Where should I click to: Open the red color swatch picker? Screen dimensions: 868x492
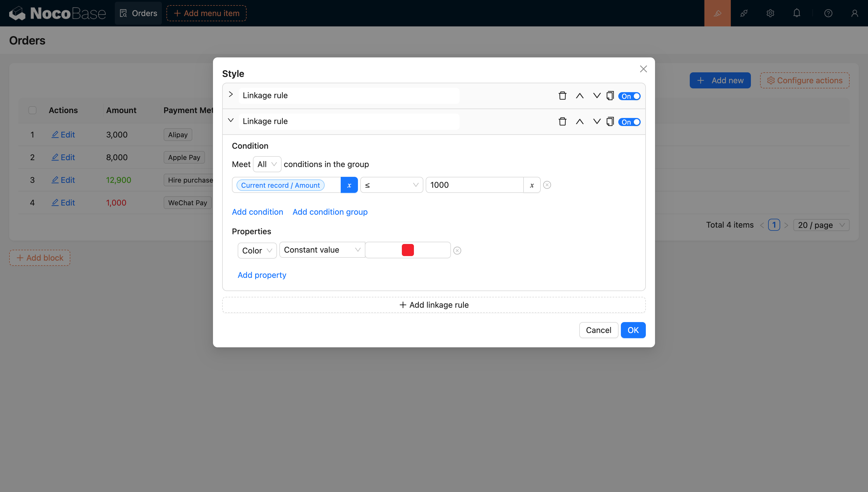408,250
